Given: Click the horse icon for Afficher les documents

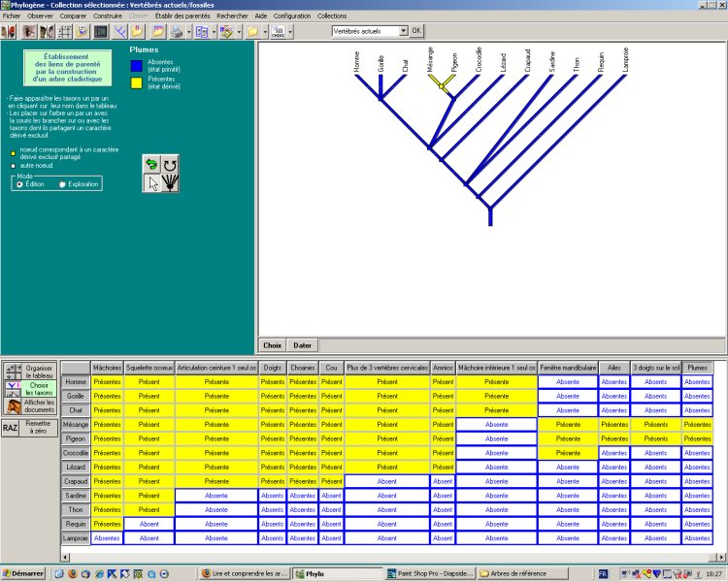Looking at the screenshot, I should 14,407.
